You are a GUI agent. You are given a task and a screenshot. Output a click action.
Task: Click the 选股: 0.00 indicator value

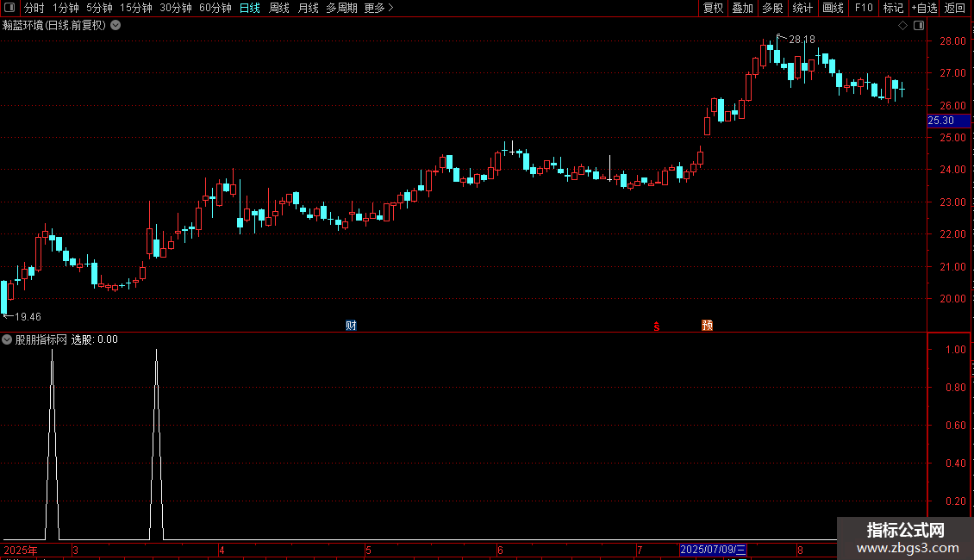coord(95,339)
